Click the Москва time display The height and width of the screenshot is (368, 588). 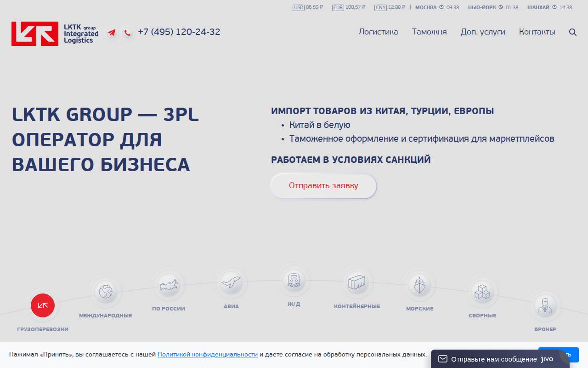point(437,7)
